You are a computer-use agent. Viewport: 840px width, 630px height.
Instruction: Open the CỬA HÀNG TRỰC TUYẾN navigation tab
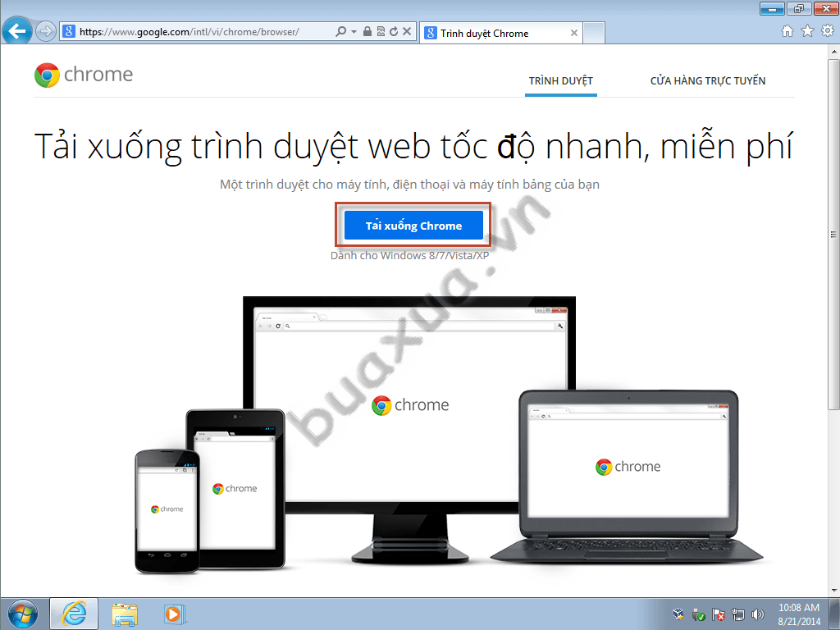click(708, 81)
